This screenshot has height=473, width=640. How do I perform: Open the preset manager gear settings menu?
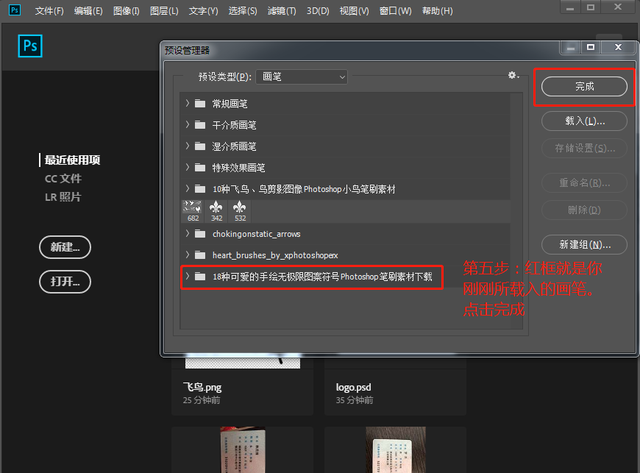[x=513, y=75]
